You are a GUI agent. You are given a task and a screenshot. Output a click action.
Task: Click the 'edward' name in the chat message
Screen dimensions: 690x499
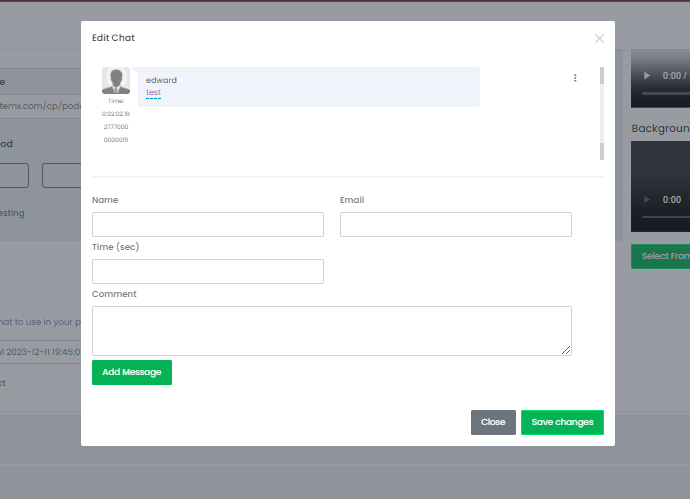coord(161,80)
